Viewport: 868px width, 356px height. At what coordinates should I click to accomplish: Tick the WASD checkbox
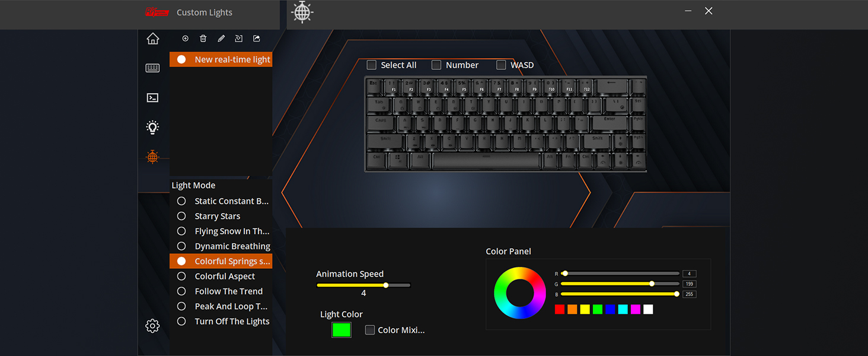tap(501, 65)
